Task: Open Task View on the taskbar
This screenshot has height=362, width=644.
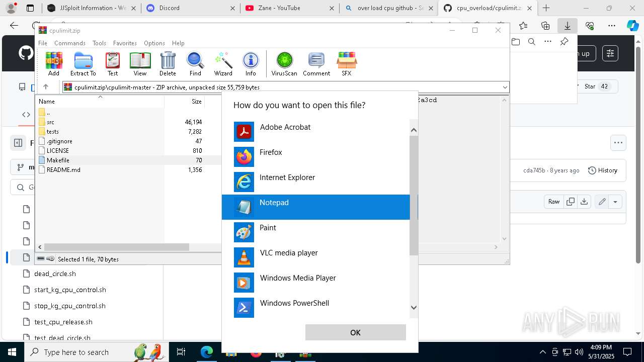Action: (181, 352)
